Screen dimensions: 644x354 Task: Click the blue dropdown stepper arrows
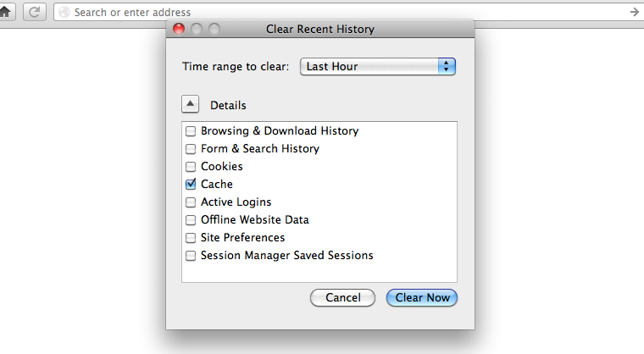coord(447,67)
